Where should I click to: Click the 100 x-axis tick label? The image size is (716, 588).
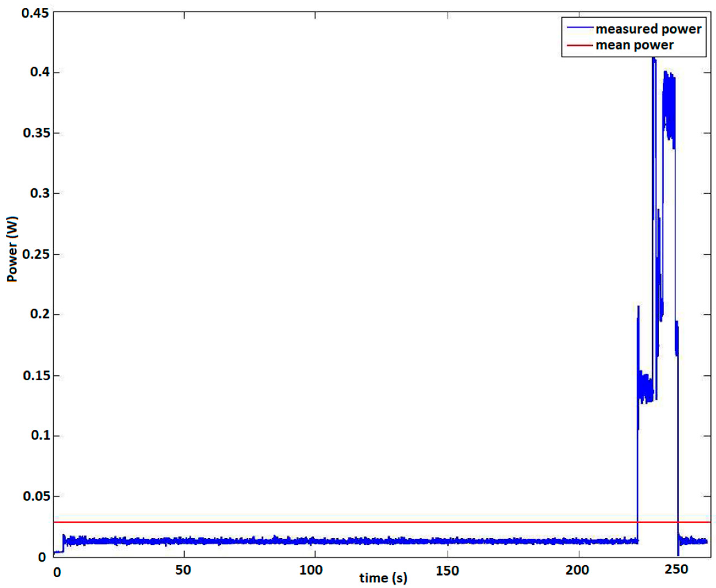coord(311,570)
